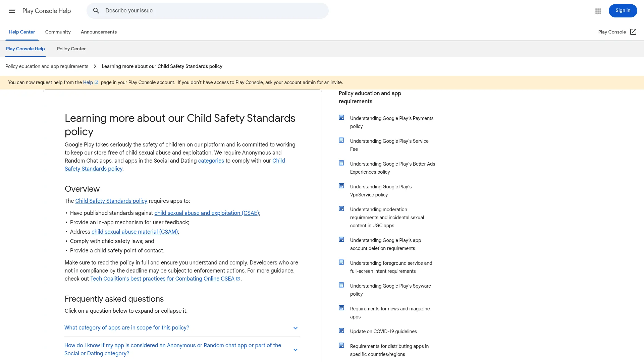Open the Help link in the yellow banner
Screen dimensions: 644x362
pos(91,82)
